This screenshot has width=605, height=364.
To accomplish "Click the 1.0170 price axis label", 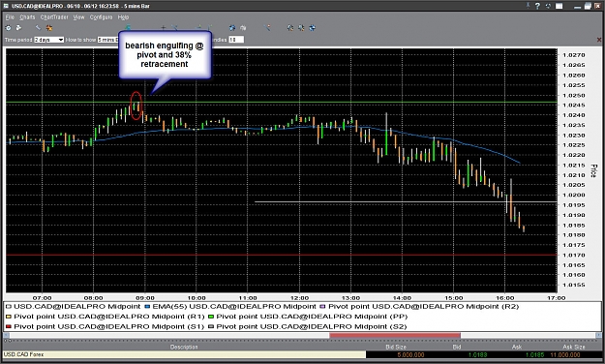I will [x=574, y=256].
